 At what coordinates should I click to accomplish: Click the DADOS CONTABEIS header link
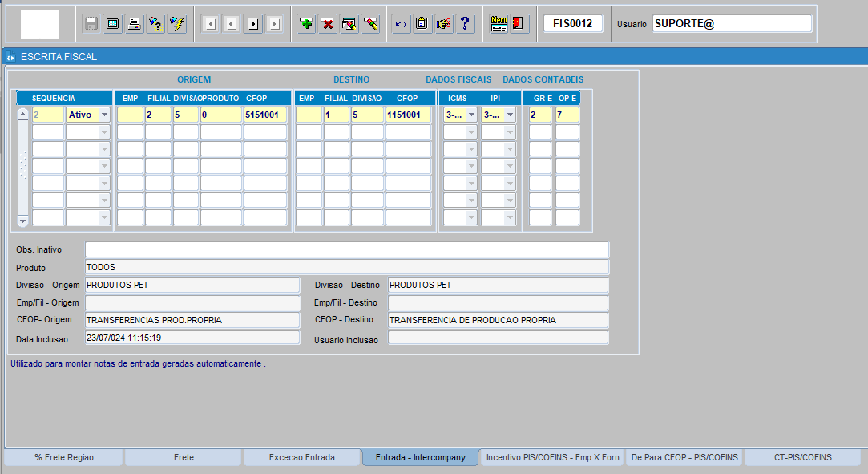(543, 79)
